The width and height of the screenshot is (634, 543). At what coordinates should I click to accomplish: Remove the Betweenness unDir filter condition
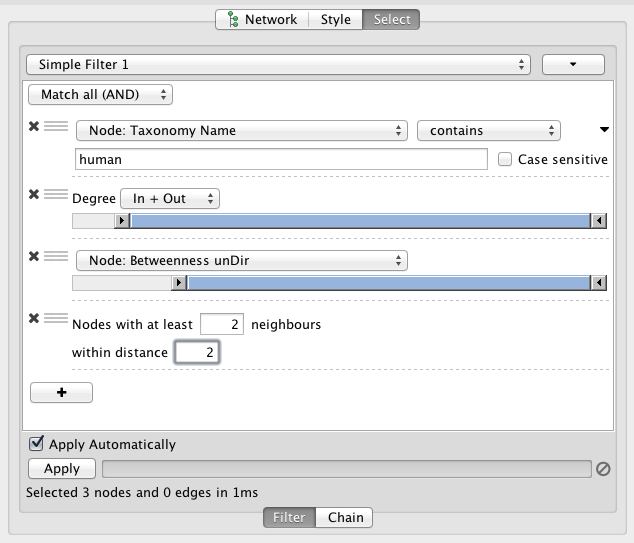click(x=34, y=256)
